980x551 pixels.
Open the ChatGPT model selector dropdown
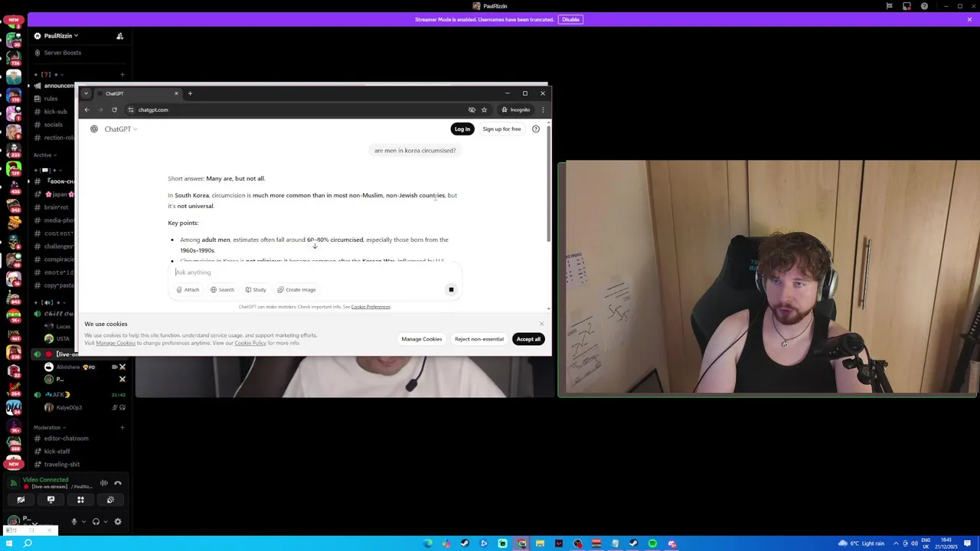point(121,129)
